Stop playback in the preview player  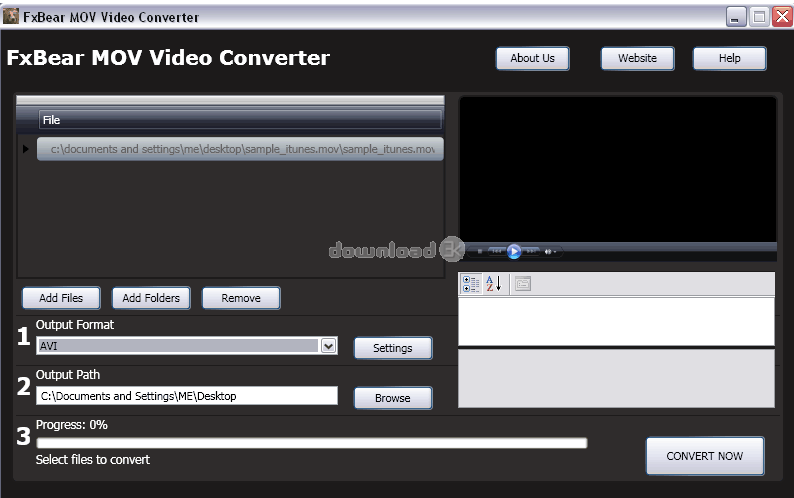point(480,251)
